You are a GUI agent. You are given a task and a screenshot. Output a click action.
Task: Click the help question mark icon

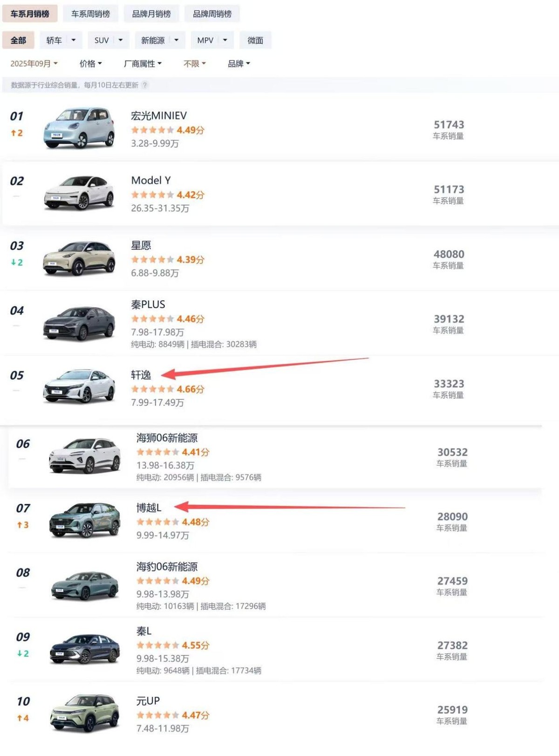(145, 85)
